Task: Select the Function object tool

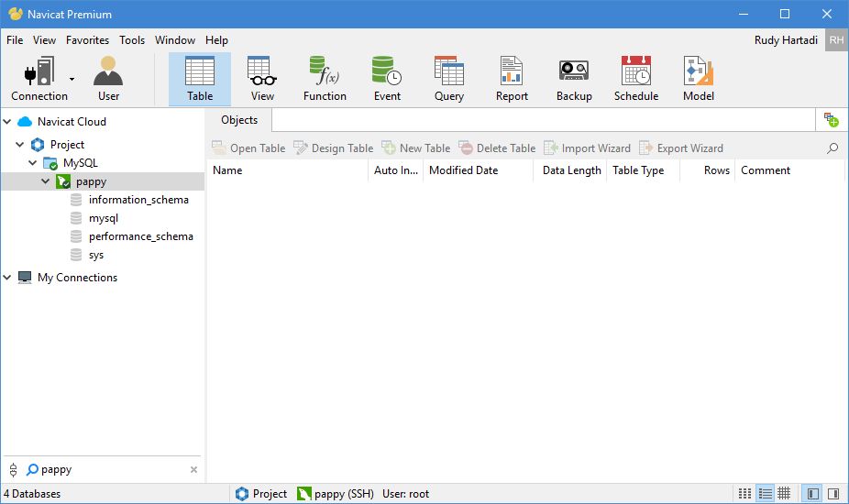Action: pos(325,79)
